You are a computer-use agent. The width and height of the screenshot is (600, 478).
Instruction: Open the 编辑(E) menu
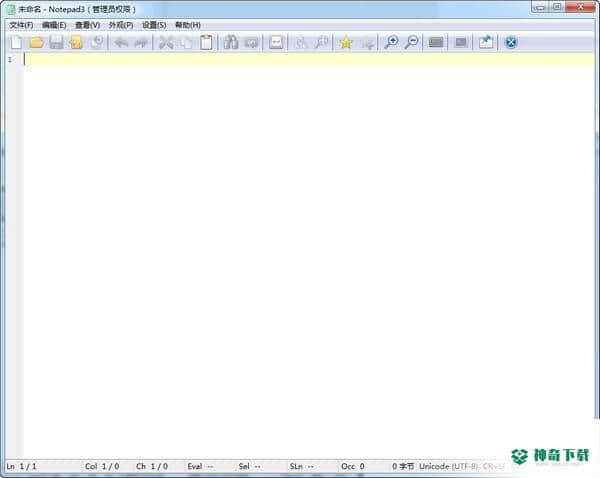point(54,25)
